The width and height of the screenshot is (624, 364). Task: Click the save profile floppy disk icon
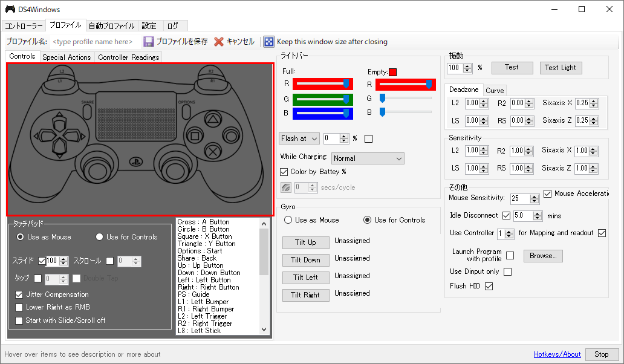pos(148,41)
